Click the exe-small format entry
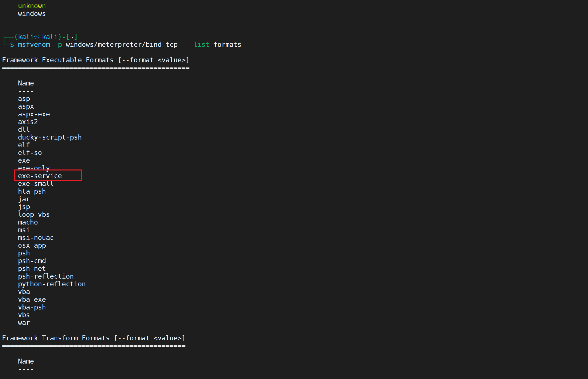588x379 pixels. click(x=36, y=184)
